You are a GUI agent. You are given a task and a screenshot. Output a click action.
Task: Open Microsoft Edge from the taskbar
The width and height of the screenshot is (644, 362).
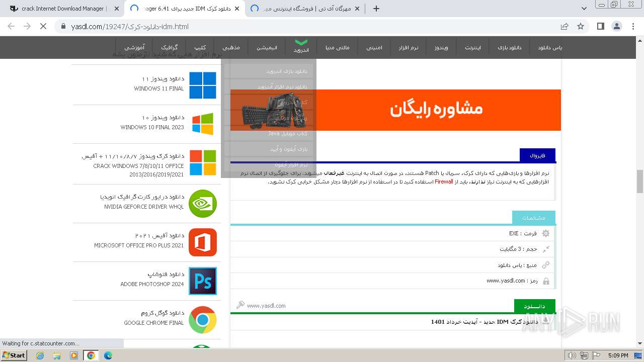[108, 355]
